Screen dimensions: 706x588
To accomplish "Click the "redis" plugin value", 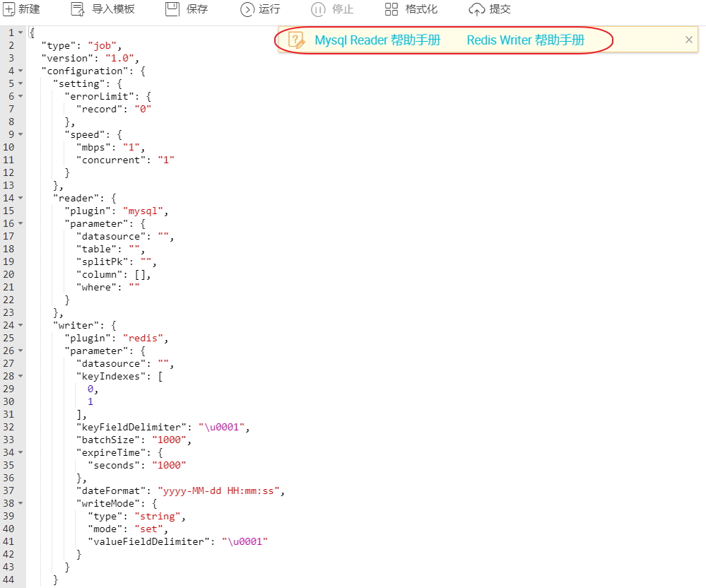I will (143, 338).
